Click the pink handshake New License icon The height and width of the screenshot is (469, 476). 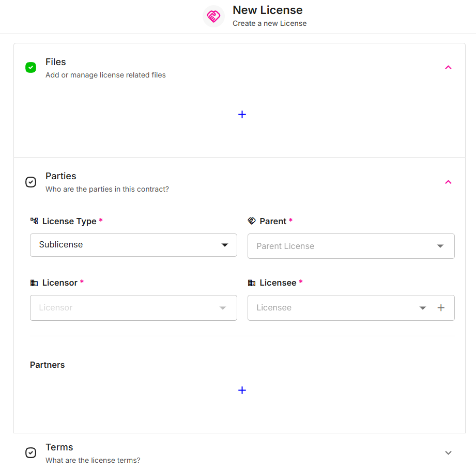pos(213,16)
